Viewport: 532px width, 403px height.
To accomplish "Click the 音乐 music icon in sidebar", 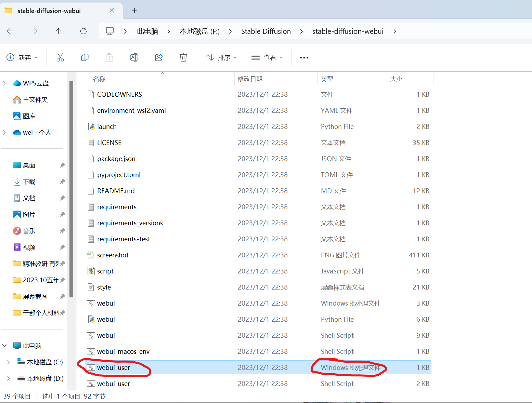I will 17,231.
